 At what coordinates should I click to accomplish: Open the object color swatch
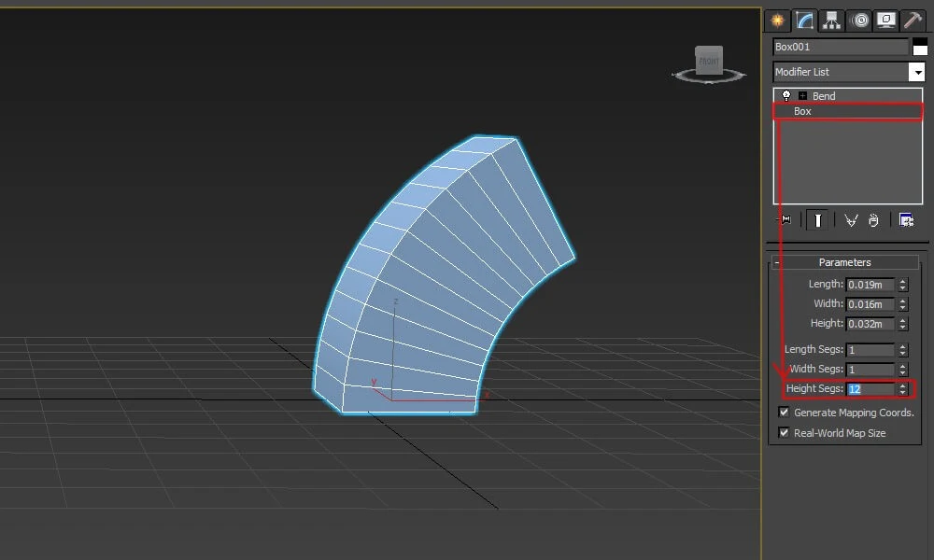920,47
